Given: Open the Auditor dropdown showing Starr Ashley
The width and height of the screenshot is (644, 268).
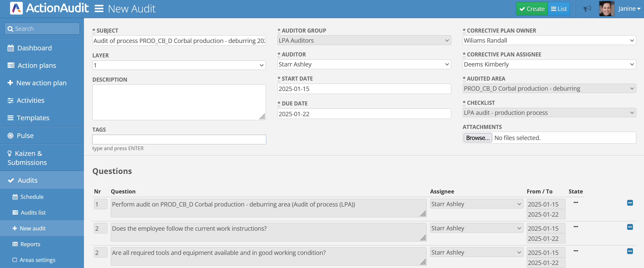Looking at the screenshot, I should pos(364,64).
